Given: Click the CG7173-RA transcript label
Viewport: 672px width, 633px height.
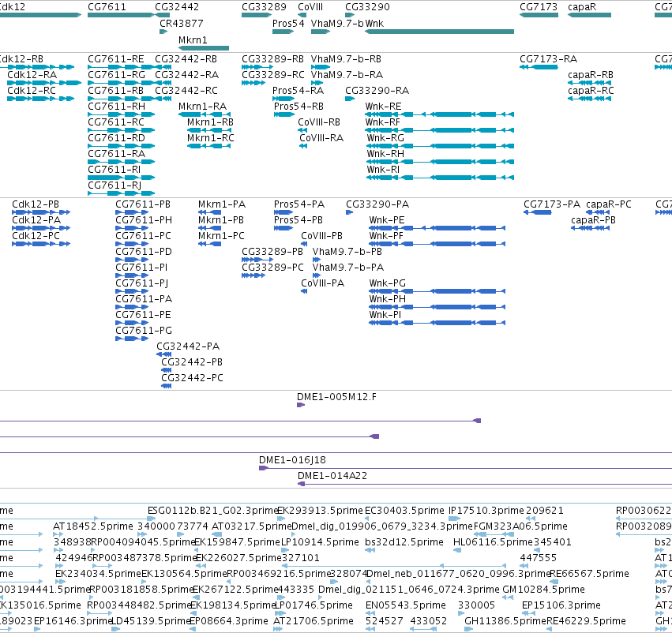Looking at the screenshot, I should [x=548, y=59].
